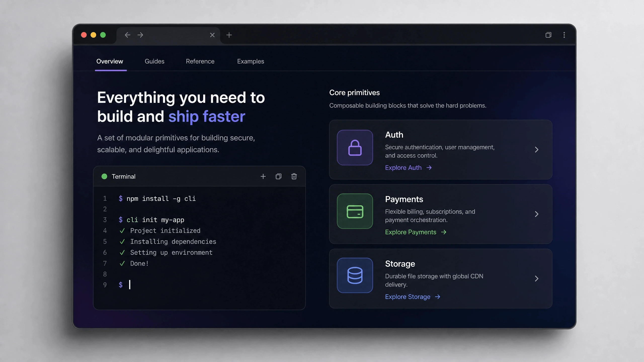Click the green maximize window dot
This screenshot has height=362, width=644.
103,35
